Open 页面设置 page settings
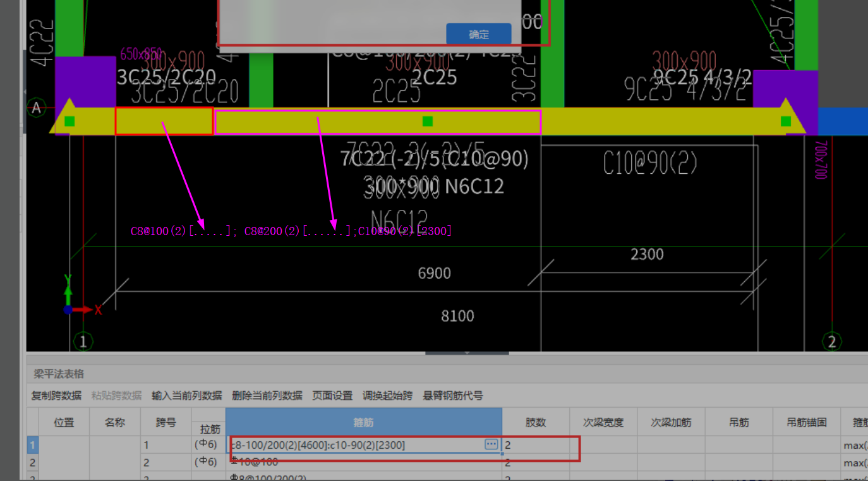Screen dimensions: 868x481 332,396
